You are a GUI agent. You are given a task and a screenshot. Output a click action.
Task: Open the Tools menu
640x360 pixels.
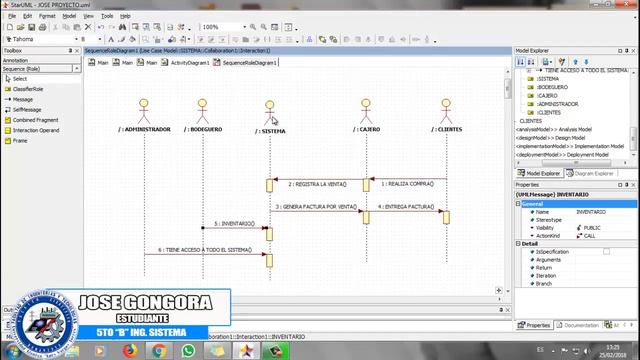pyautogui.click(x=107, y=16)
